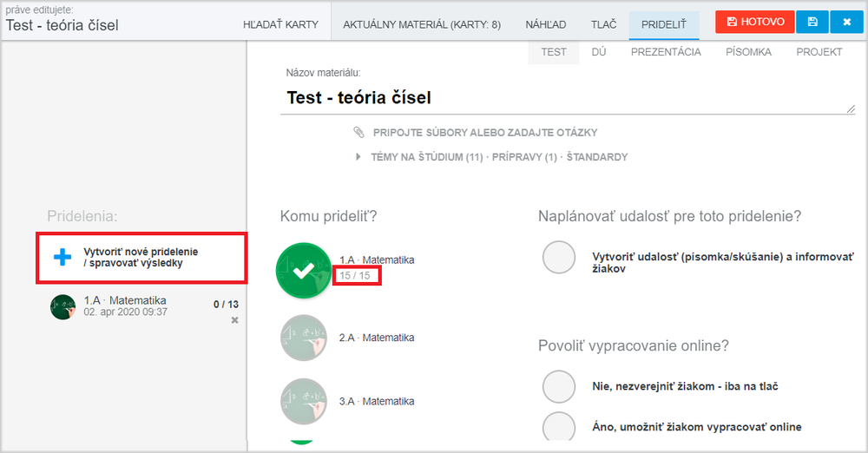Choose 'Áno, umožniť žiakom vypracovať online'
Image resolution: width=868 pixels, height=453 pixels.
point(559,426)
